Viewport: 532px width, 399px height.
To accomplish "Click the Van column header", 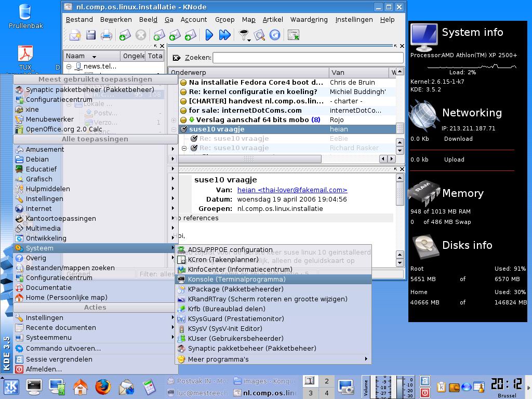I will coord(359,72).
